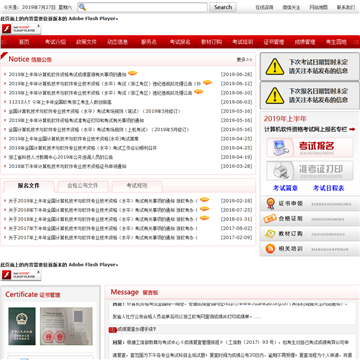Viewport: 360px width, 360px height.
Task: Open 考试介绍 navigation menu item
Action: click(55, 42)
